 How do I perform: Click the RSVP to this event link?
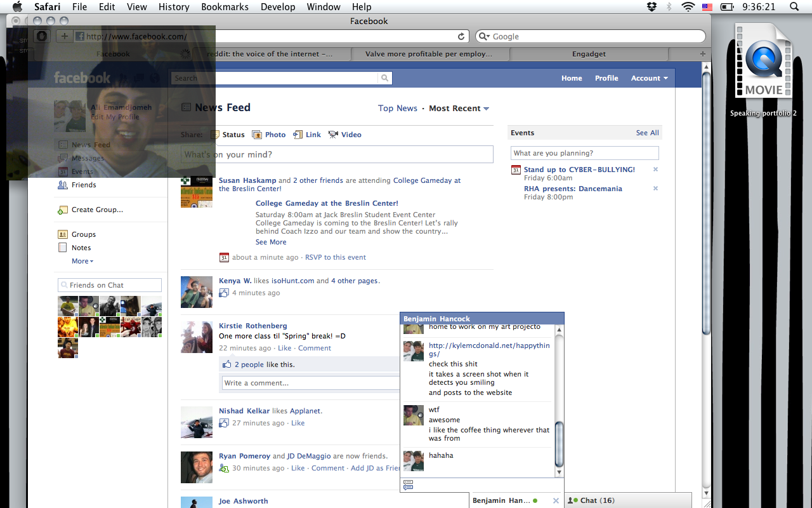tap(335, 257)
